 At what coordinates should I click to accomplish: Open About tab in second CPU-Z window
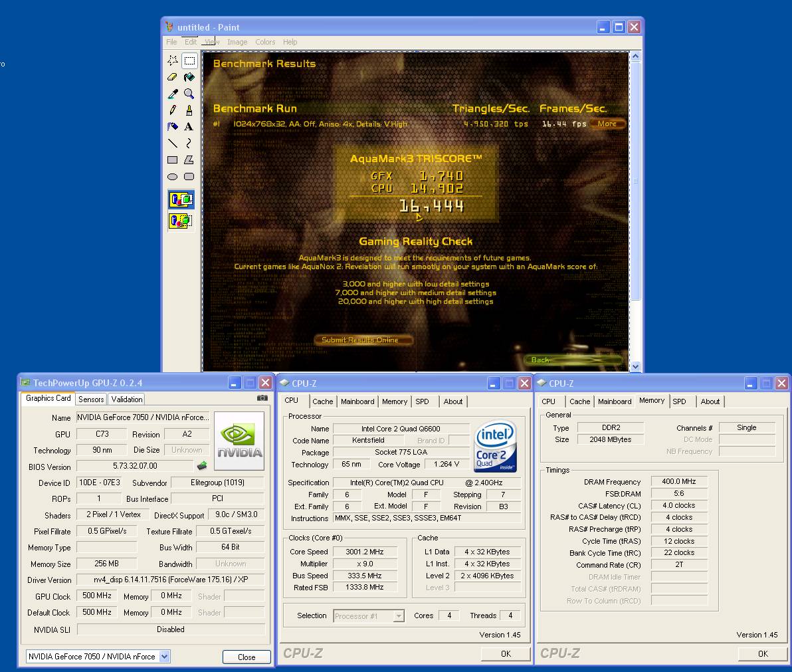tap(710, 401)
